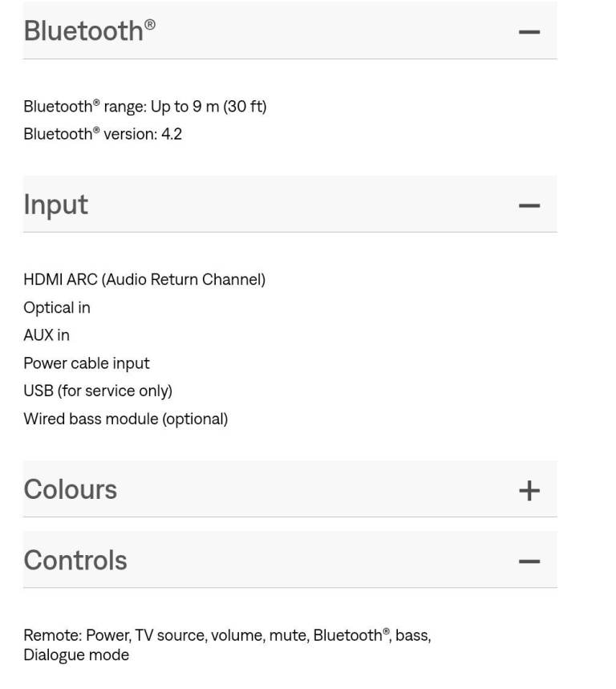Click the 'Power cable input' line
This screenshot has height=689, width=616.
click(x=87, y=363)
